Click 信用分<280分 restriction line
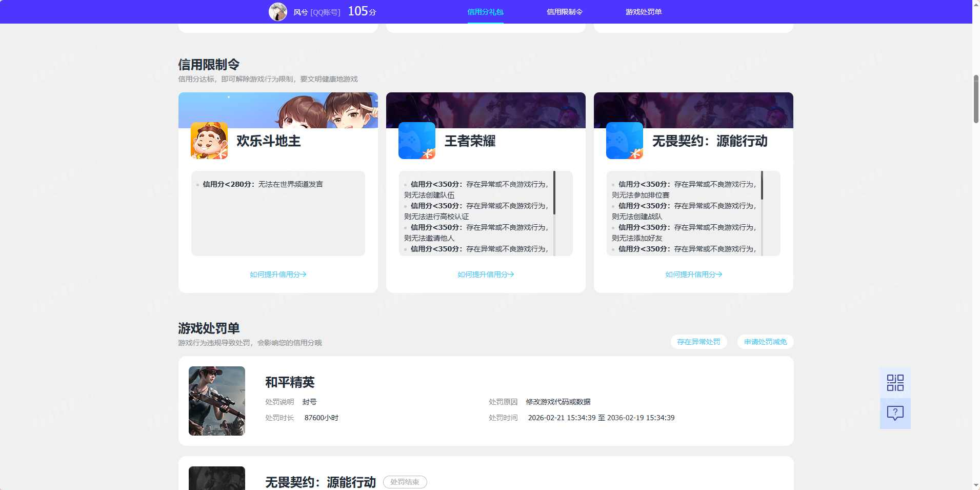 [x=263, y=184]
